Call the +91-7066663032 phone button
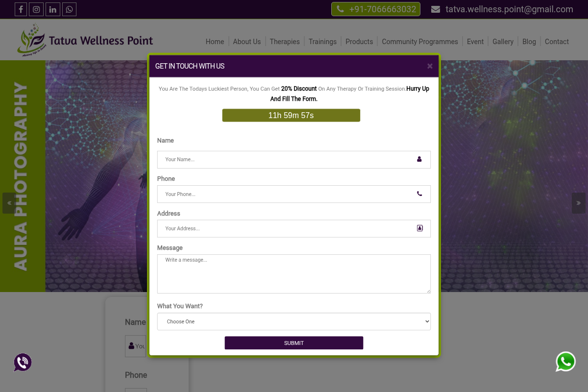This screenshot has width=588, height=392. point(375,9)
